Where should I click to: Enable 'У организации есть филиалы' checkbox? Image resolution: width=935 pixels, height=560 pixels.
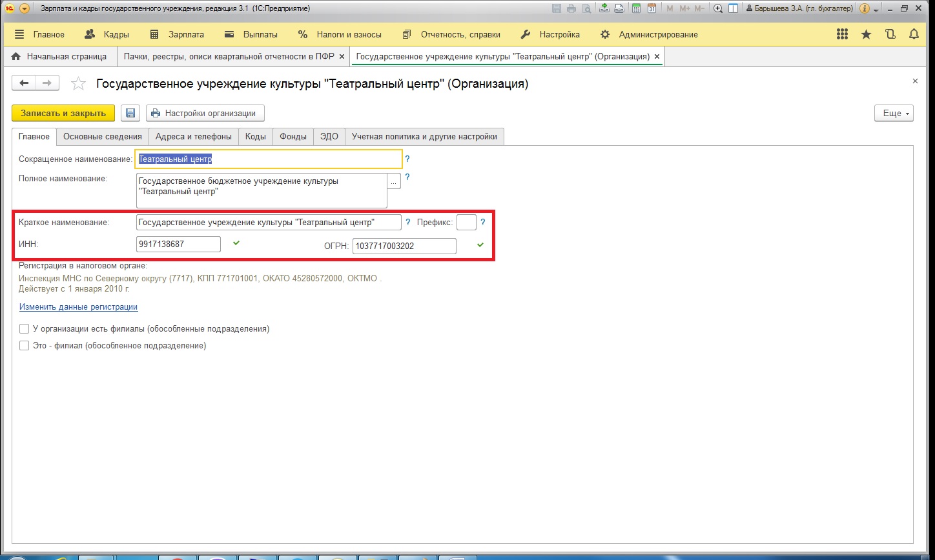pyautogui.click(x=25, y=329)
